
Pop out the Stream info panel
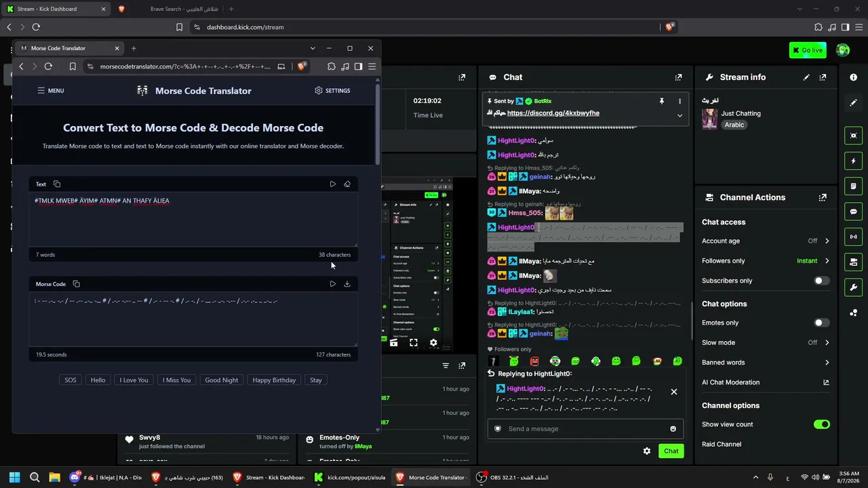click(823, 77)
